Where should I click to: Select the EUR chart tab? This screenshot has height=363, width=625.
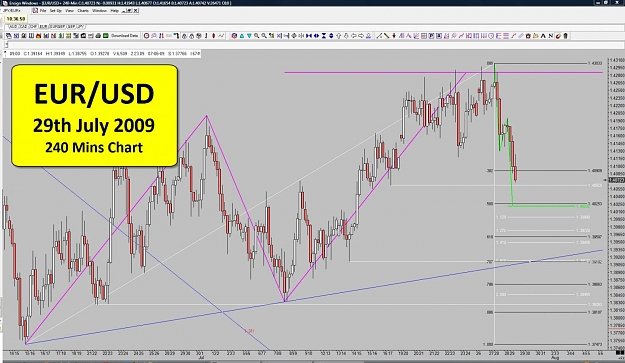43,27
